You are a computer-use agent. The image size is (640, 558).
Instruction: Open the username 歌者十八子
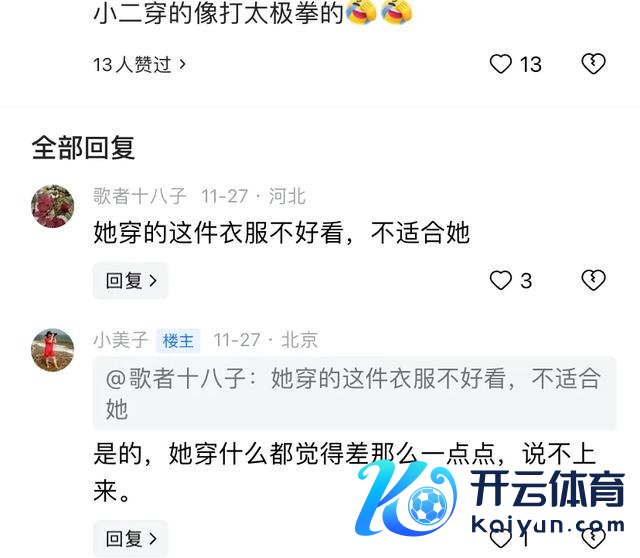140,196
